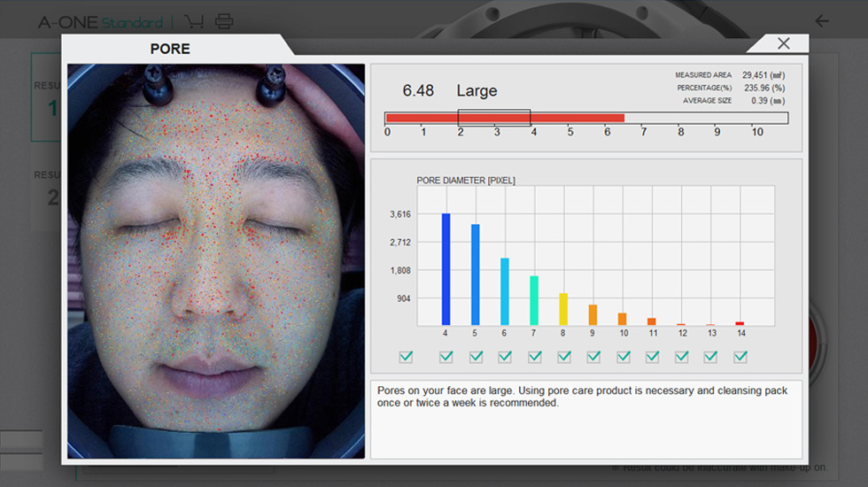The image size is (868, 487).
Task: Click the average range box on score bar
Action: tap(494, 117)
